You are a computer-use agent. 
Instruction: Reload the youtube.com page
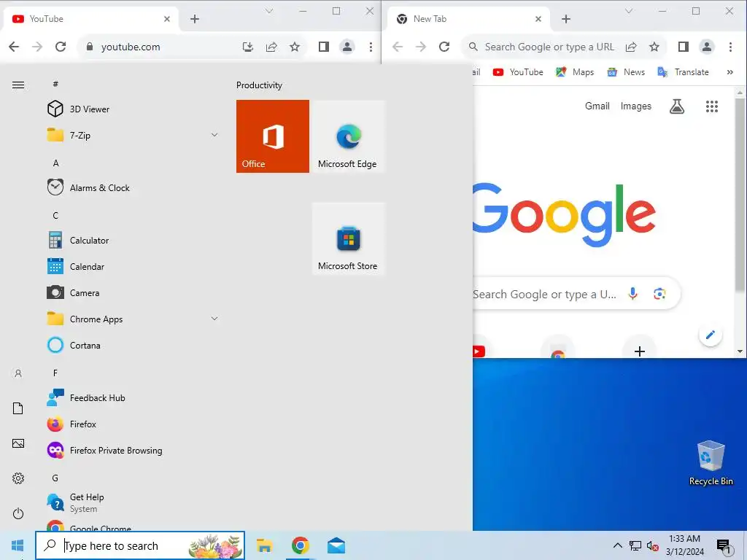[61, 47]
